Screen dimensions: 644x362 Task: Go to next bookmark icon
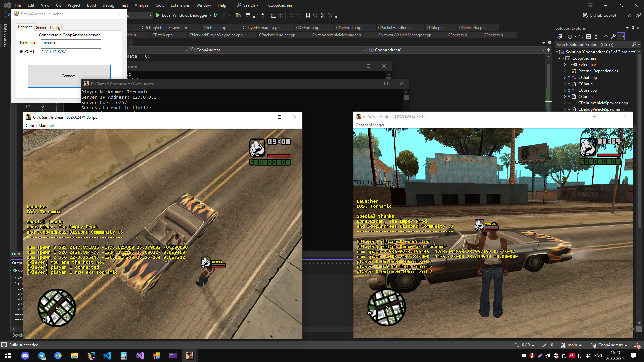(x=323, y=15)
